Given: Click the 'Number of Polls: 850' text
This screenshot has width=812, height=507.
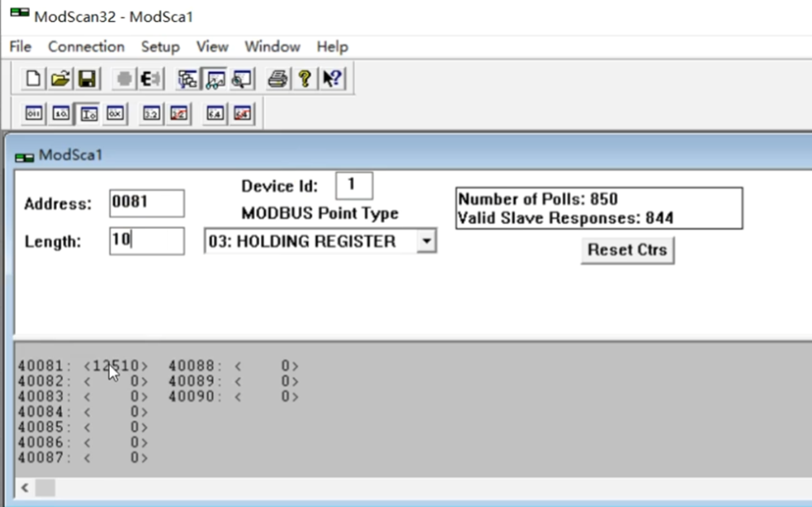Looking at the screenshot, I should click(538, 199).
